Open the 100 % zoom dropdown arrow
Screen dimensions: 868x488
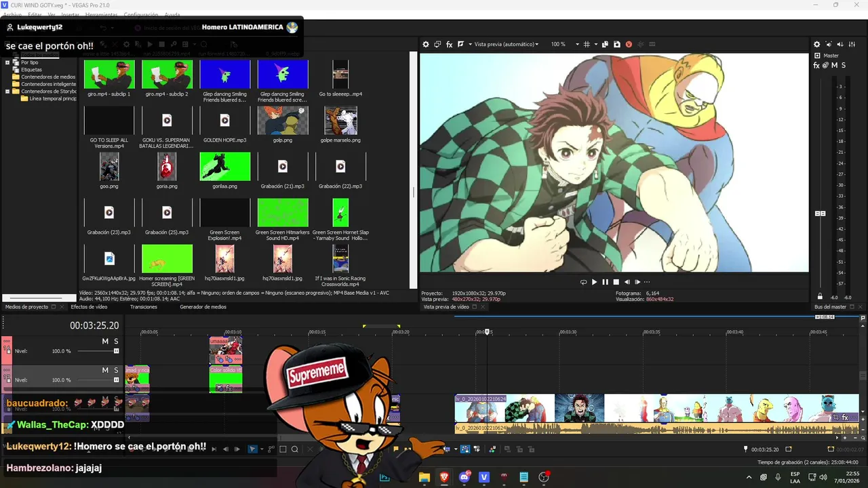[578, 44]
